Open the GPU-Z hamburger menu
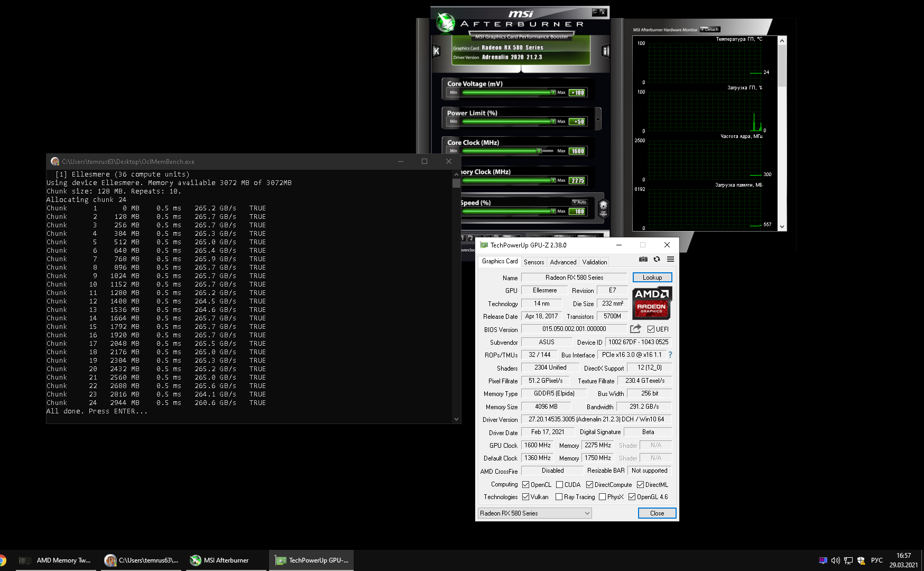Viewport: 924px width, 571px height. tap(670, 259)
